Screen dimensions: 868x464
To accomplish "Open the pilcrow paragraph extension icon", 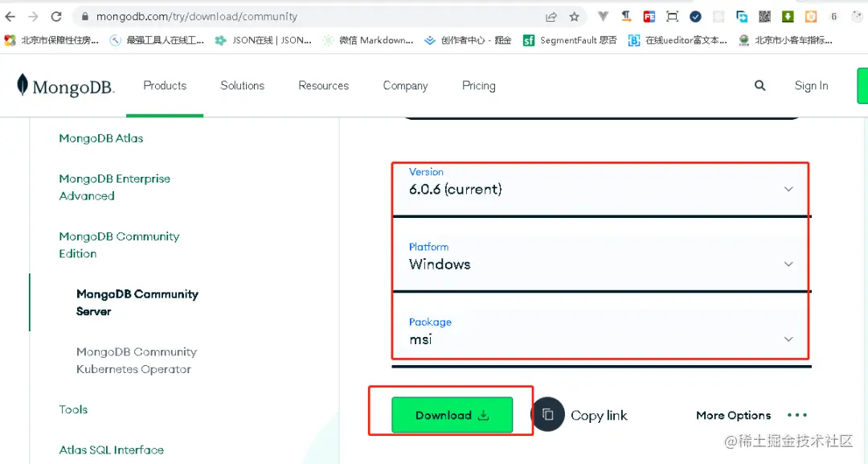I will [626, 17].
